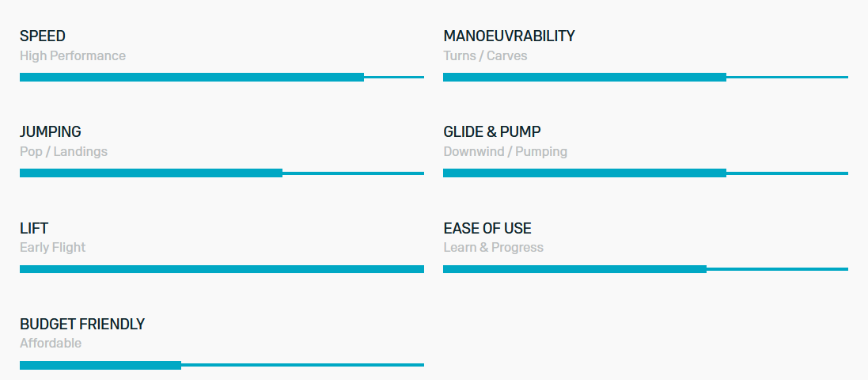Select the JUMPING heading

51,132
